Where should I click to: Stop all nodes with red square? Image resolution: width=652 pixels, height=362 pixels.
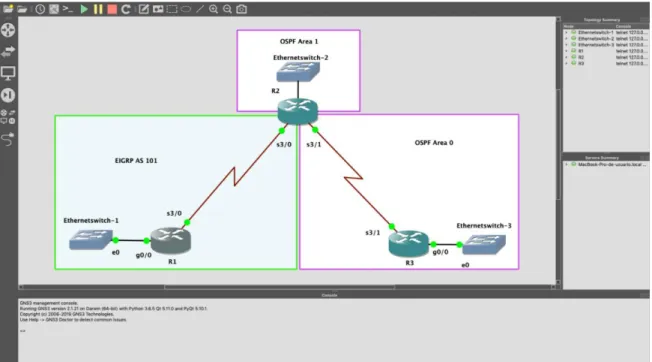(112, 9)
